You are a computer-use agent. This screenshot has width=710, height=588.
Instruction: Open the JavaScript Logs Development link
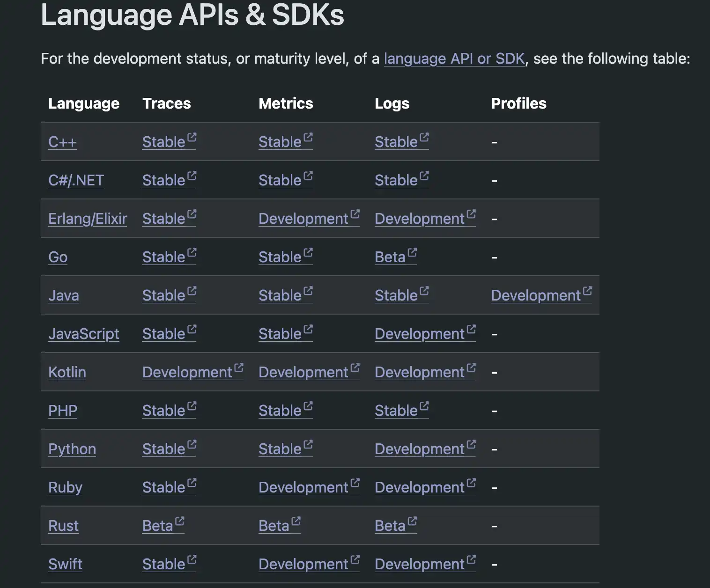pos(425,334)
